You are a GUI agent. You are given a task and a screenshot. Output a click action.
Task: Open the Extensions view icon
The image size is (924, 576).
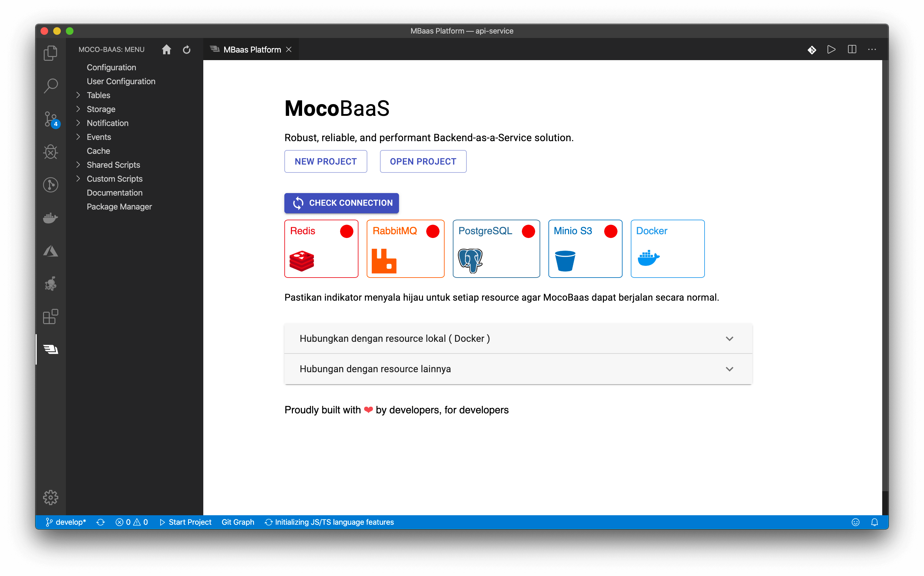click(x=50, y=316)
